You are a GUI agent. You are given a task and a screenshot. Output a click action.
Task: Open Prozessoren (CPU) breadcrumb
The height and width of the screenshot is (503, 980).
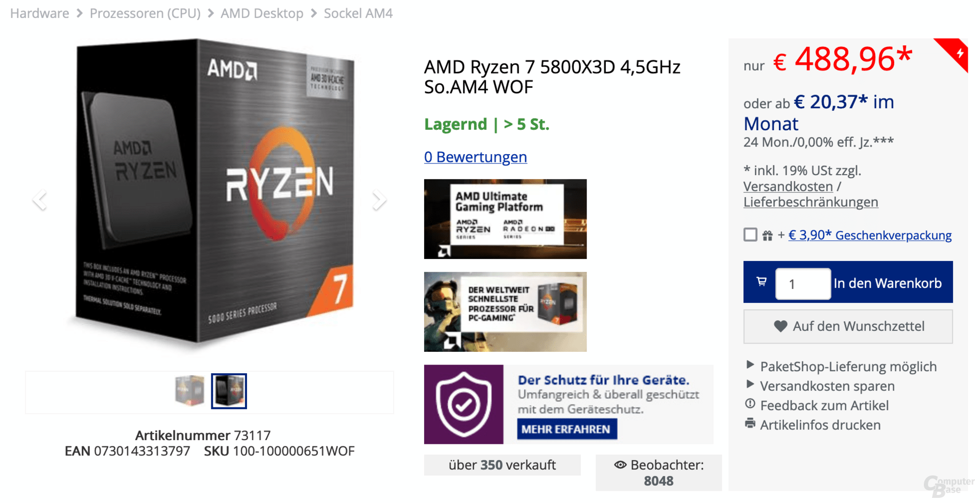tap(145, 13)
